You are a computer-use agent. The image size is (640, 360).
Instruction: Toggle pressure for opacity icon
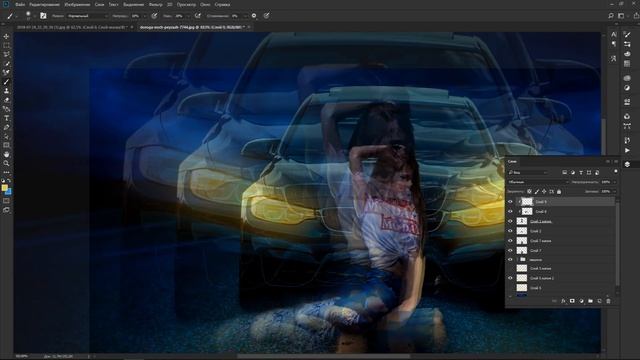[x=154, y=16]
